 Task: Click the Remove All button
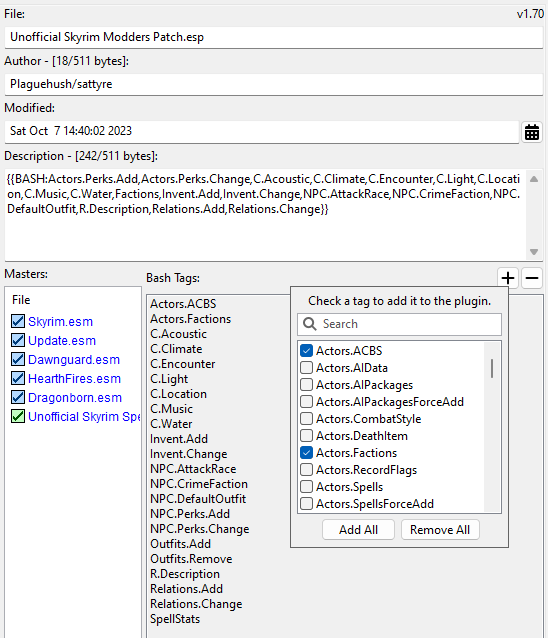click(x=440, y=530)
